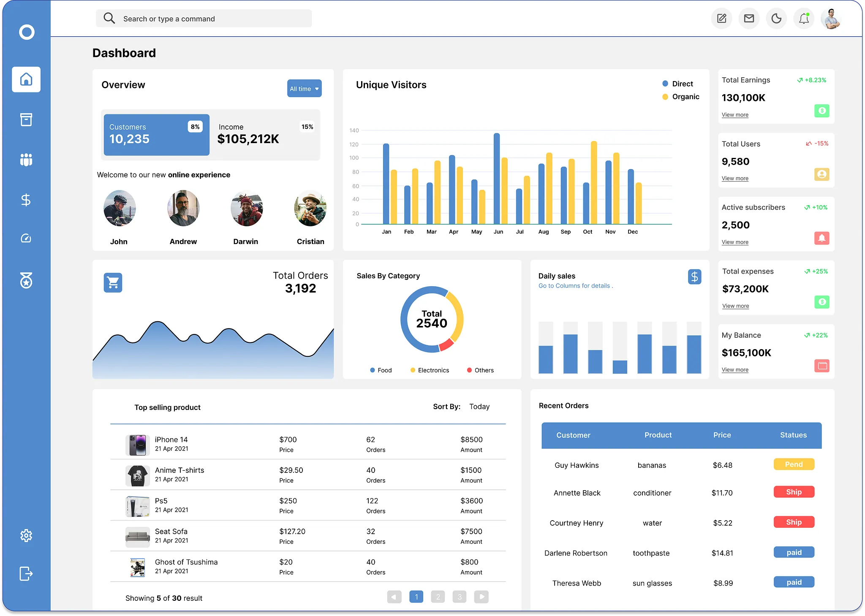
Task: Open the Home dashboard sidebar icon
Action: click(x=26, y=79)
